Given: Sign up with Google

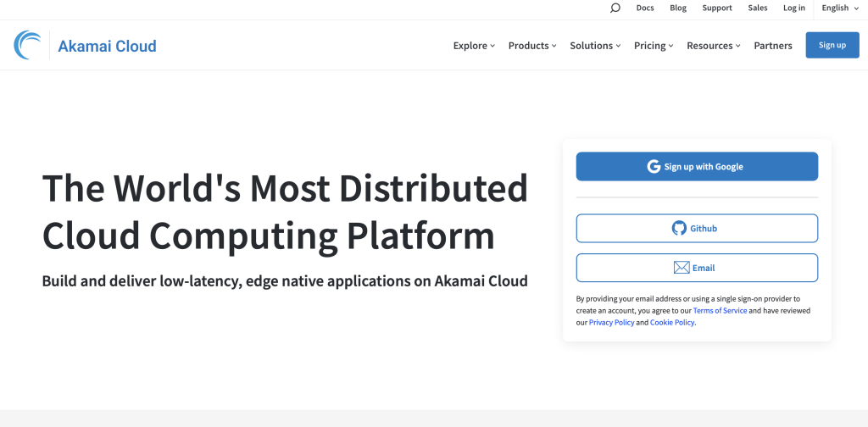Looking at the screenshot, I should coord(697,167).
